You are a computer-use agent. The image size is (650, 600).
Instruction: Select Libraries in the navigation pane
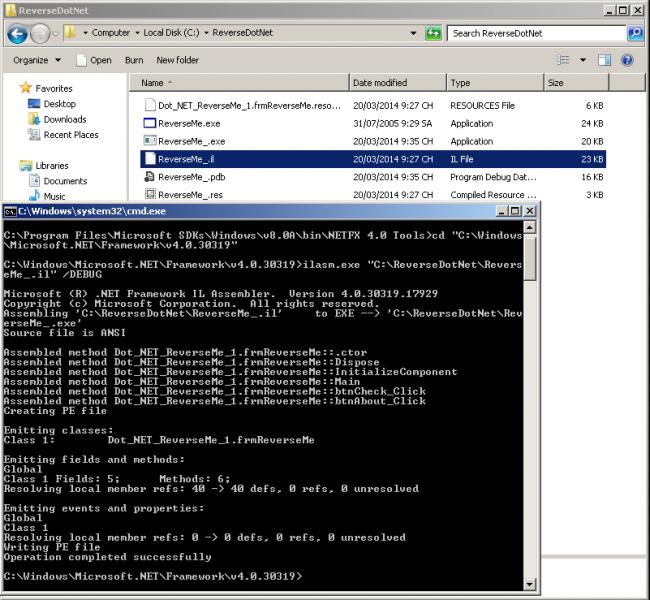click(x=52, y=165)
